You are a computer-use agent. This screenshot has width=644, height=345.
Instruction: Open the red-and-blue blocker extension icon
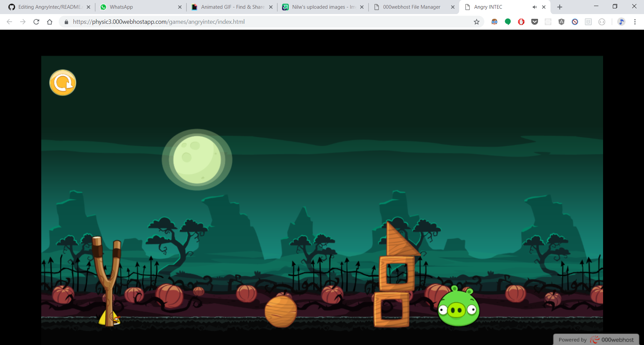tap(575, 22)
